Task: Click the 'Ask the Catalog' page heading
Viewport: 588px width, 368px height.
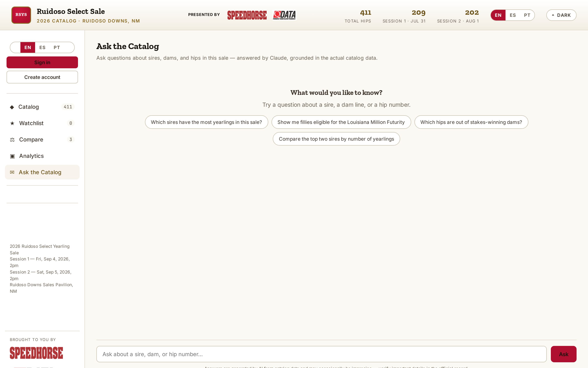Action: [x=128, y=46]
